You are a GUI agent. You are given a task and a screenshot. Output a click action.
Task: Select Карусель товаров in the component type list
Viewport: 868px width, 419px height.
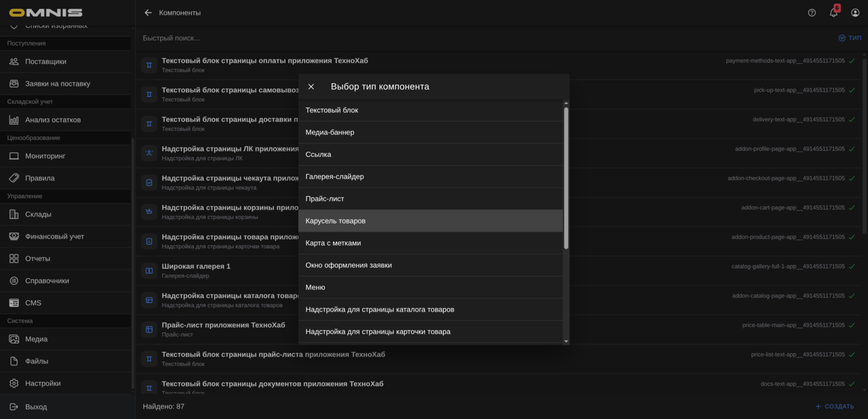336,221
